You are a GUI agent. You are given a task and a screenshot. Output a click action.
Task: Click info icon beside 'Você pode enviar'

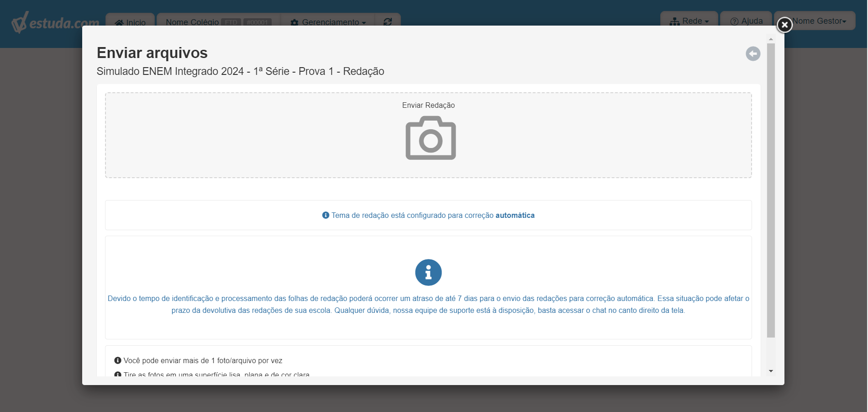coord(118,360)
